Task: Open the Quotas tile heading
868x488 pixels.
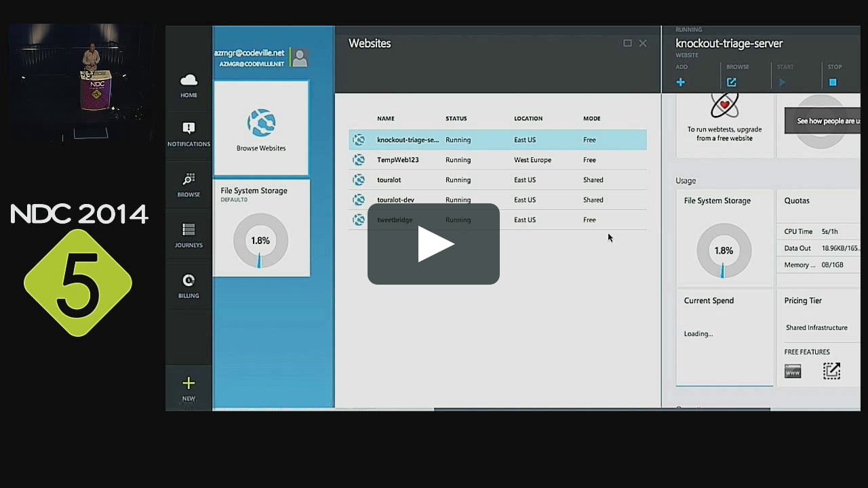Action: click(797, 201)
